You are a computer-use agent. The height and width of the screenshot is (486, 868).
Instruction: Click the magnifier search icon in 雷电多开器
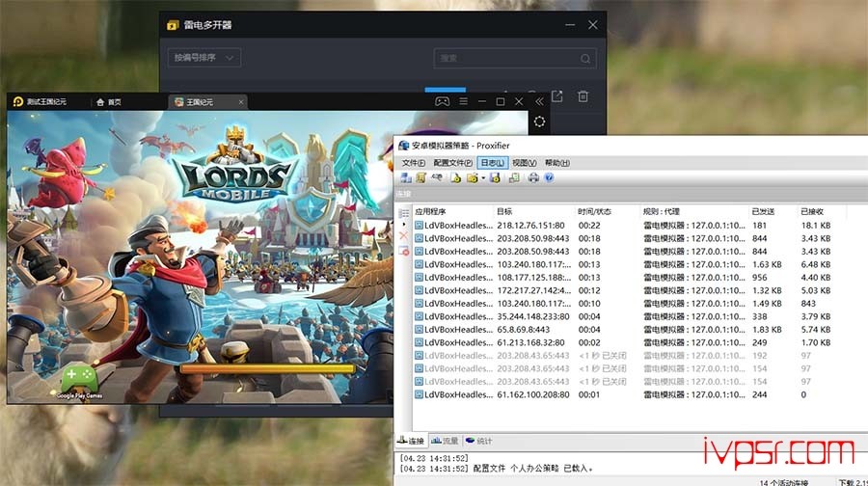[x=585, y=59]
